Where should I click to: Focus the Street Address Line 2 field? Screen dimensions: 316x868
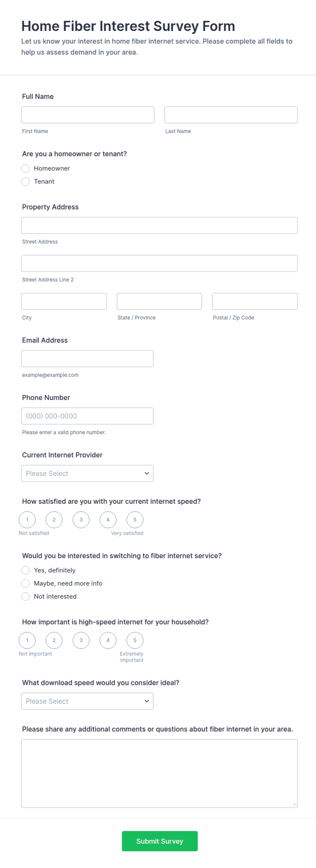159,263
